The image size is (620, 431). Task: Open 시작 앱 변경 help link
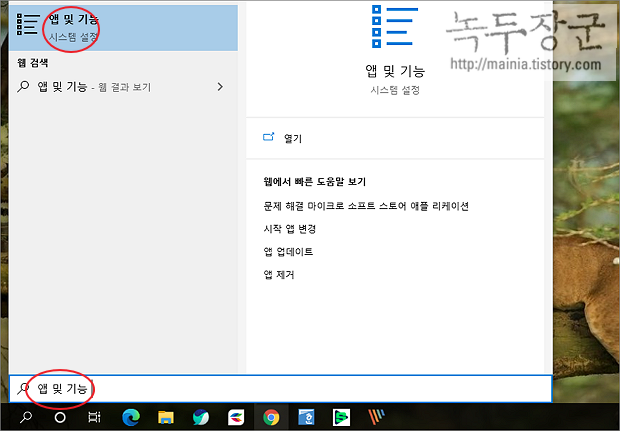click(x=289, y=229)
